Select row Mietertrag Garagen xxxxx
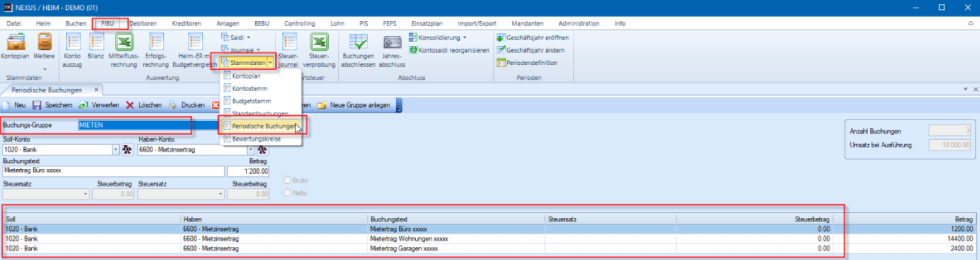Viewport: 980px width, 260px height. coord(489,248)
